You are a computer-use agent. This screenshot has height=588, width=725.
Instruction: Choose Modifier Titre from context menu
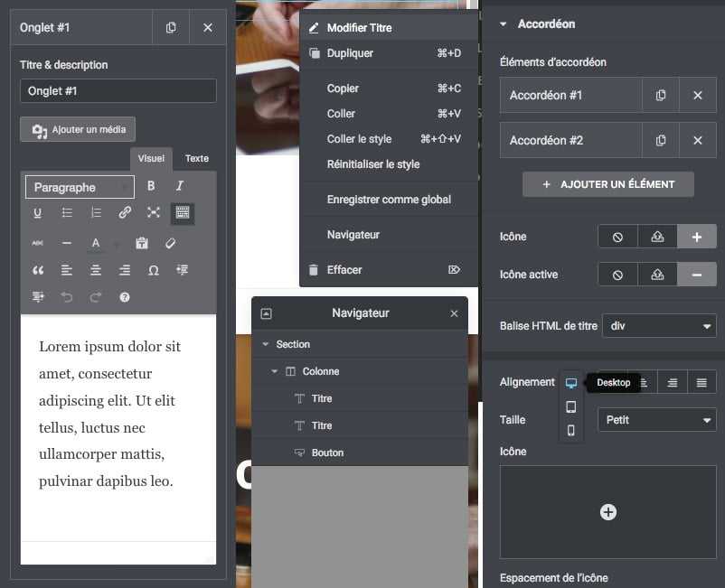click(389, 28)
